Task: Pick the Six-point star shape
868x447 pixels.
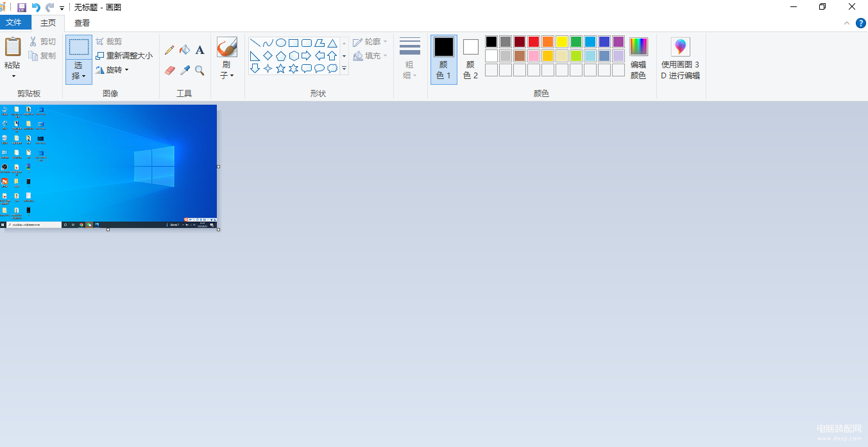Action: (293, 68)
